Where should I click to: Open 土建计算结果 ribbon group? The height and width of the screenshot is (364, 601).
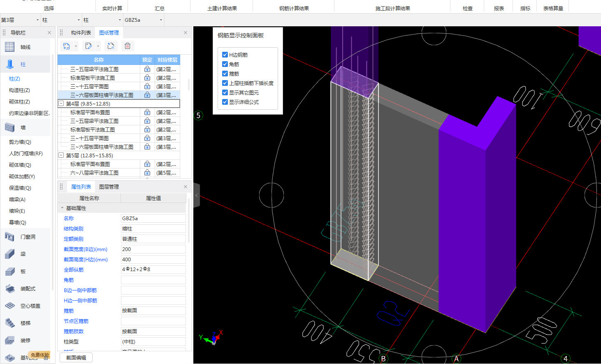pos(222,8)
